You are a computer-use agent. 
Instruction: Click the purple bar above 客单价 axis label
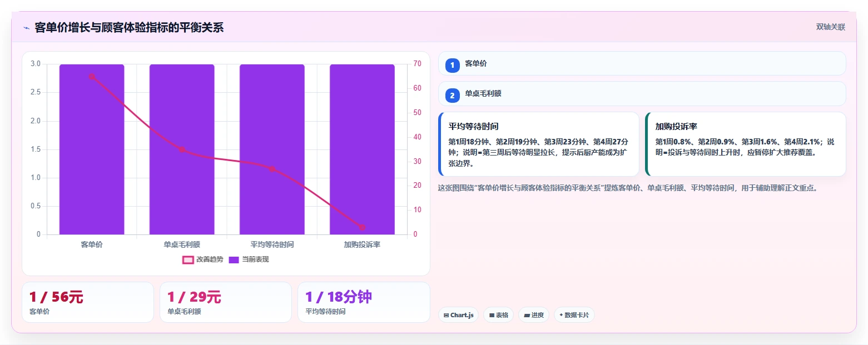pyautogui.click(x=92, y=149)
